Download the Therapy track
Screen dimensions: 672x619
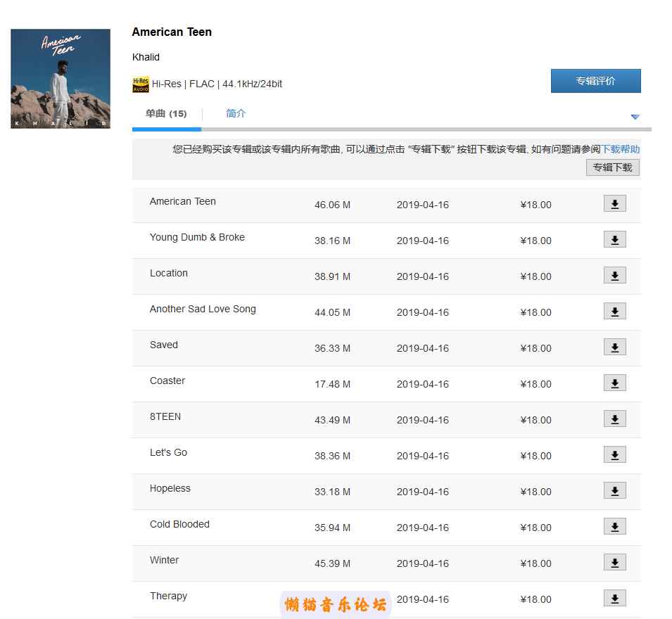click(614, 599)
